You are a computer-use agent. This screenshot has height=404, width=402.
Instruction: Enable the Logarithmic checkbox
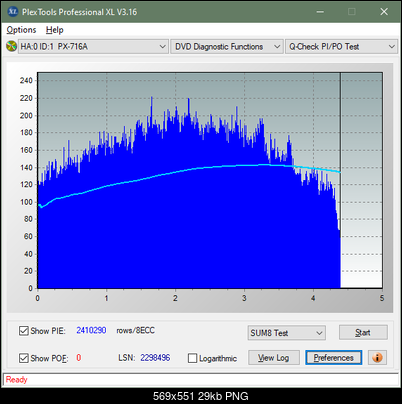click(192, 358)
